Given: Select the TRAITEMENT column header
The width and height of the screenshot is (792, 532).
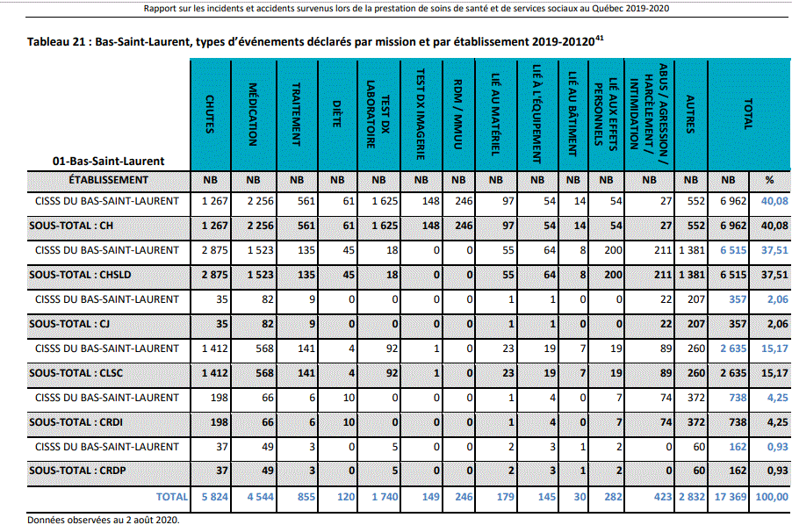Looking at the screenshot, I should [x=296, y=115].
